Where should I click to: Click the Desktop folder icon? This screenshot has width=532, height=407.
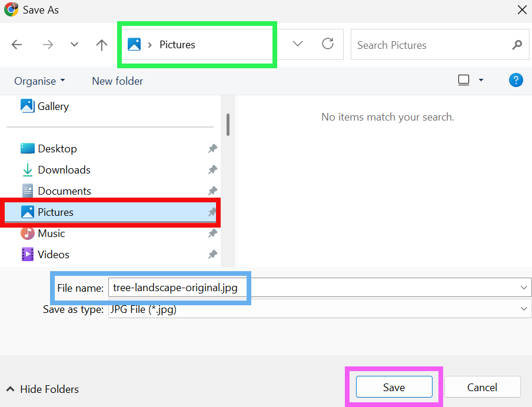[28, 149]
